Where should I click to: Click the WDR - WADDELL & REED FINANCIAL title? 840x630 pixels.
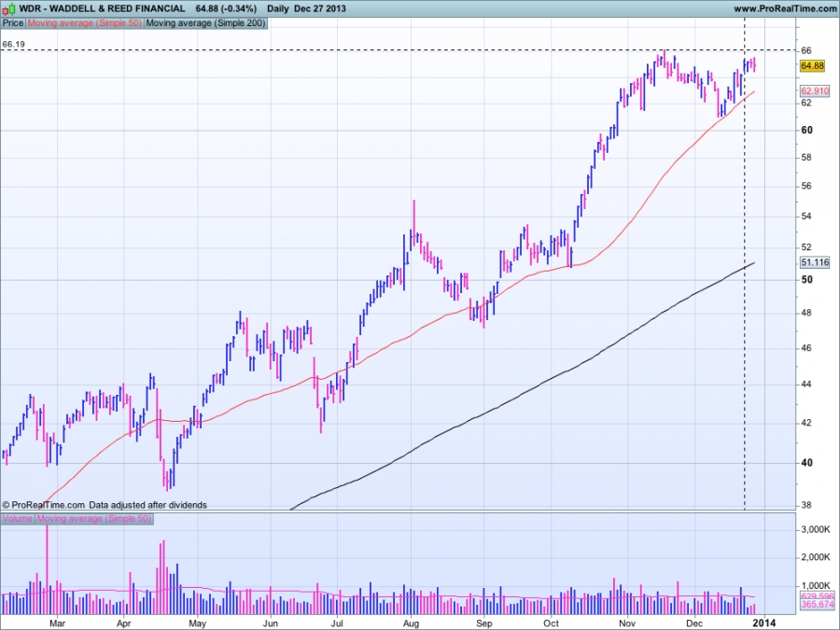(102, 8)
